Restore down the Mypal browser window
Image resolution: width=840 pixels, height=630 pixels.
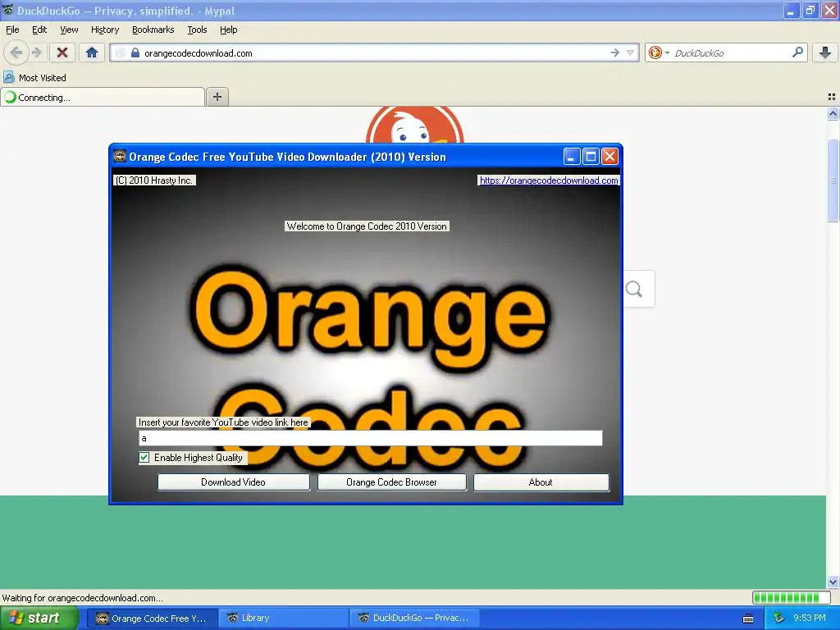tap(810, 10)
